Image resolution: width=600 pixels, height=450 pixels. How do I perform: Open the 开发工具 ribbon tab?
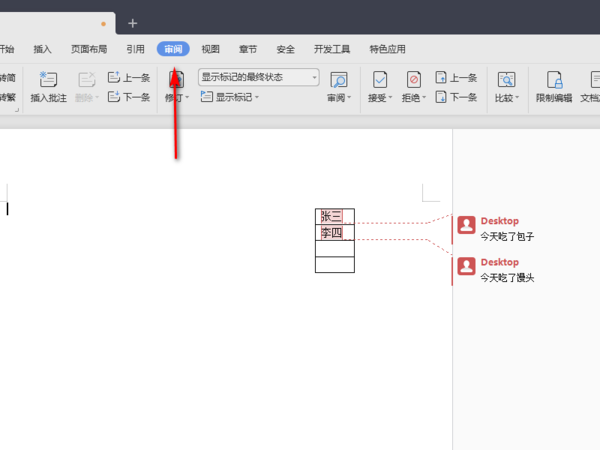point(332,49)
